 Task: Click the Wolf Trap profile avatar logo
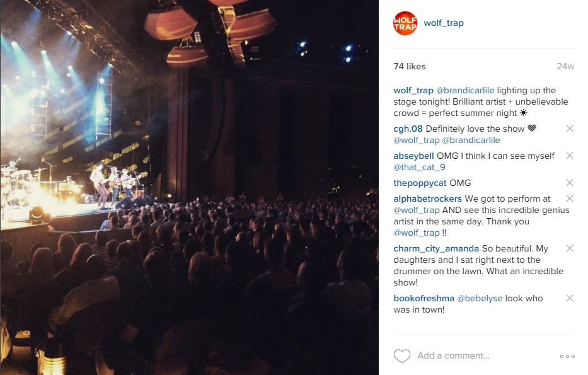pyautogui.click(x=405, y=23)
